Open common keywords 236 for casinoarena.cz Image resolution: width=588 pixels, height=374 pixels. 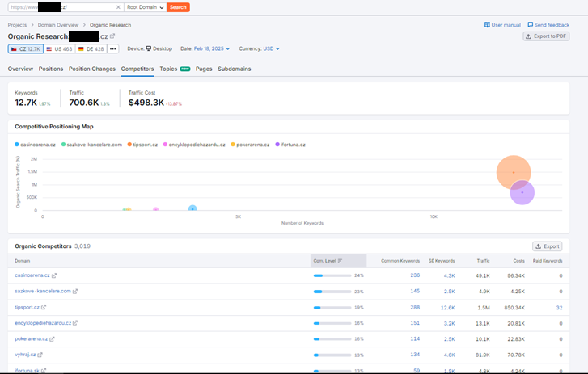click(415, 275)
